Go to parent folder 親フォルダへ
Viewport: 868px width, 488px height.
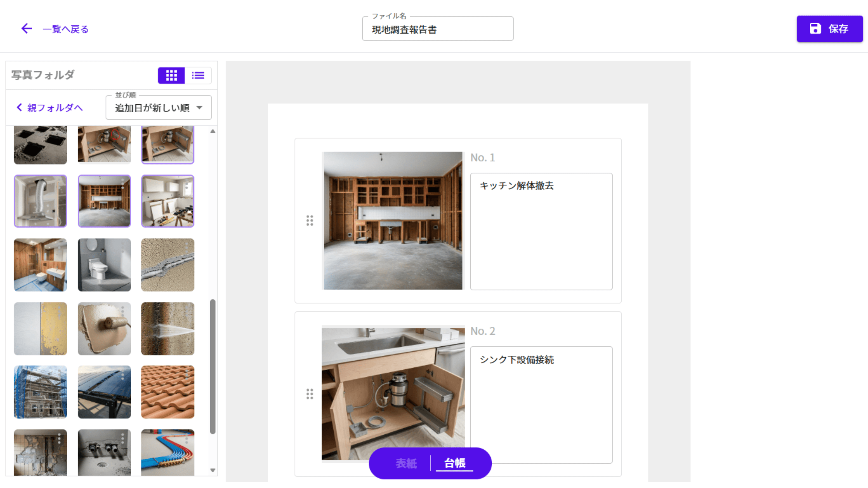pos(50,108)
